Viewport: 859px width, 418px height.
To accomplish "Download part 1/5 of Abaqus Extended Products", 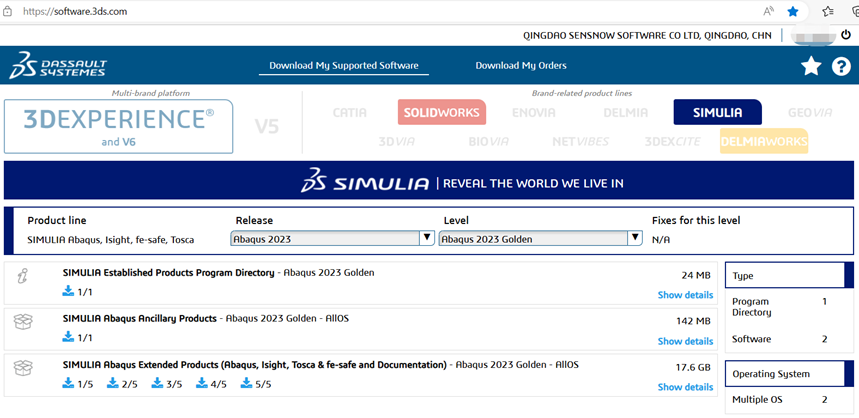I will pyautogui.click(x=77, y=384).
